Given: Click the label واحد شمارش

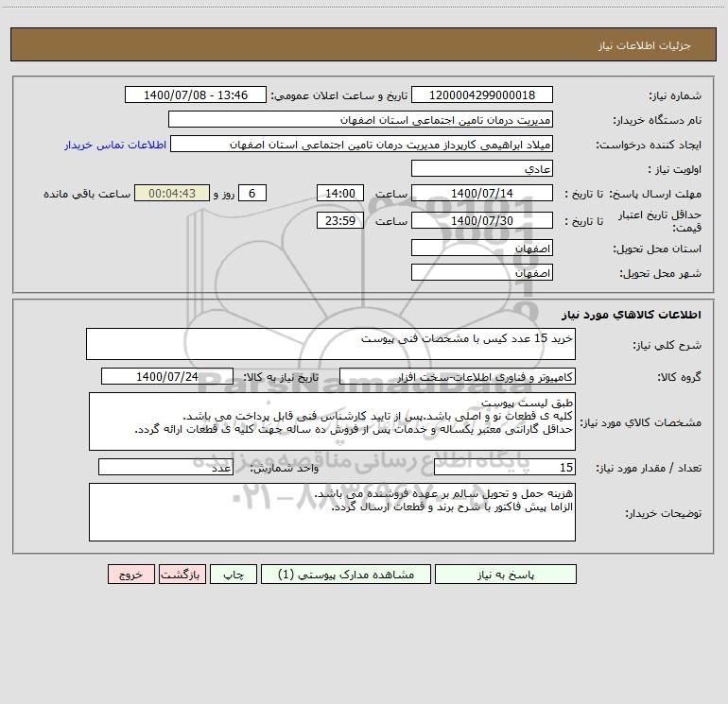Looking at the screenshot, I should pos(285,469).
